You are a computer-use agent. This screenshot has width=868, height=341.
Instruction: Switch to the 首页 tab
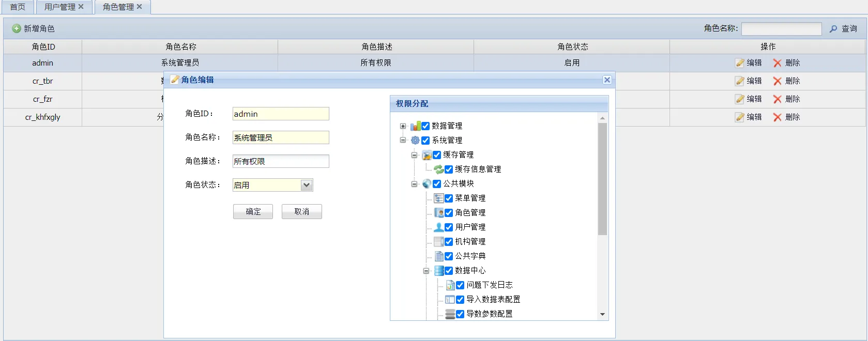tap(18, 7)
